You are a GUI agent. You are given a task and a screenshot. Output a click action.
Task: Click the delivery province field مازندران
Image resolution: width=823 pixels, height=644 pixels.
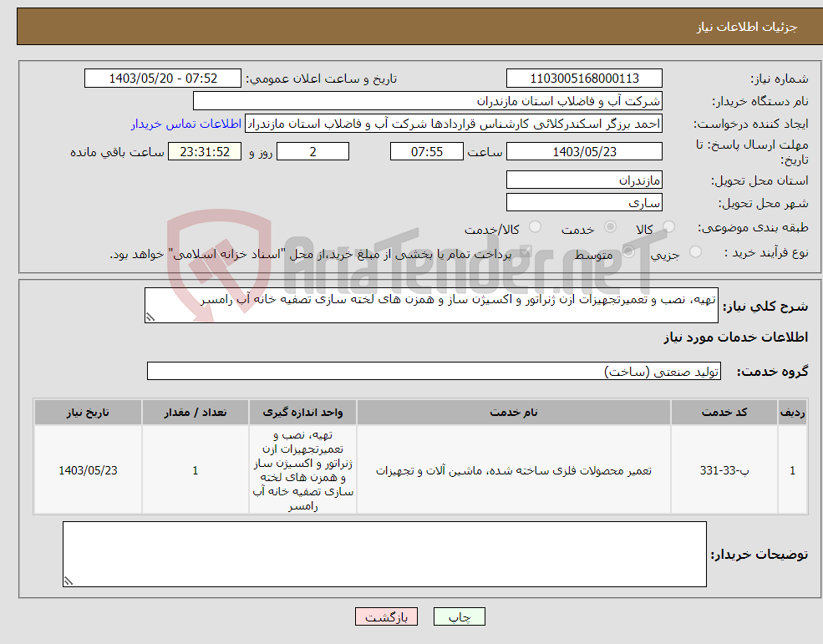[x=584, y=180]
